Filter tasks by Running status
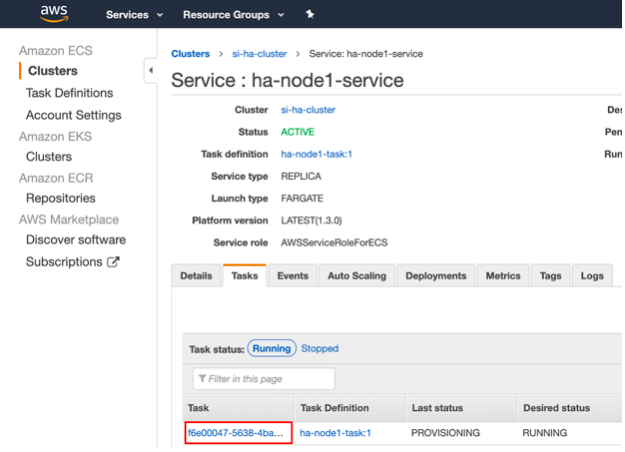 click(x=272, y=348)
